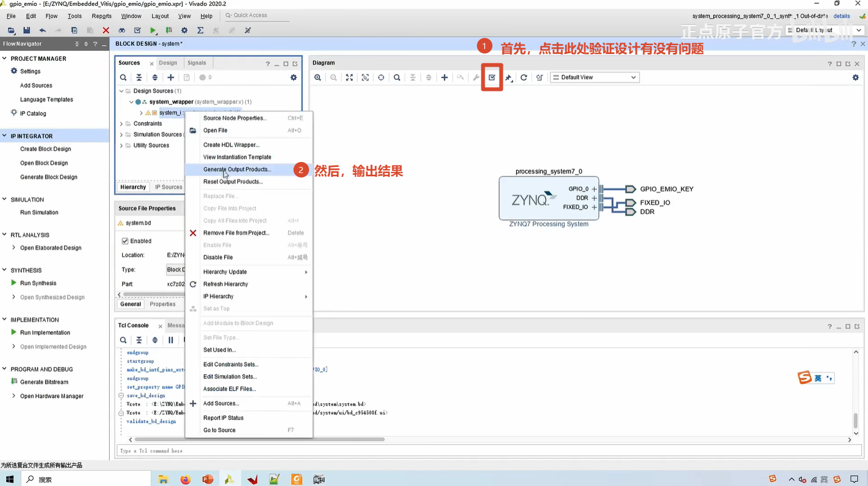
Task: Click Run Synthesis in Flow Navigator
Action: [x=38, y=283]
